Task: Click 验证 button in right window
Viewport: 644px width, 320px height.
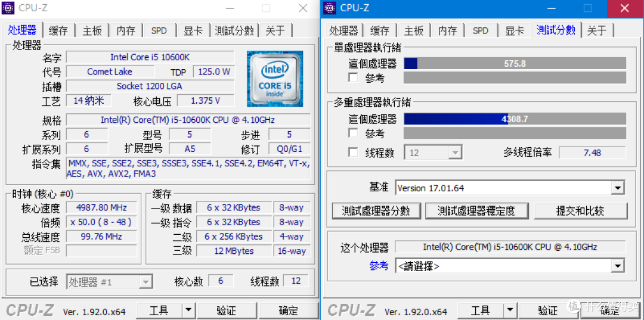Action: point(548,310)
